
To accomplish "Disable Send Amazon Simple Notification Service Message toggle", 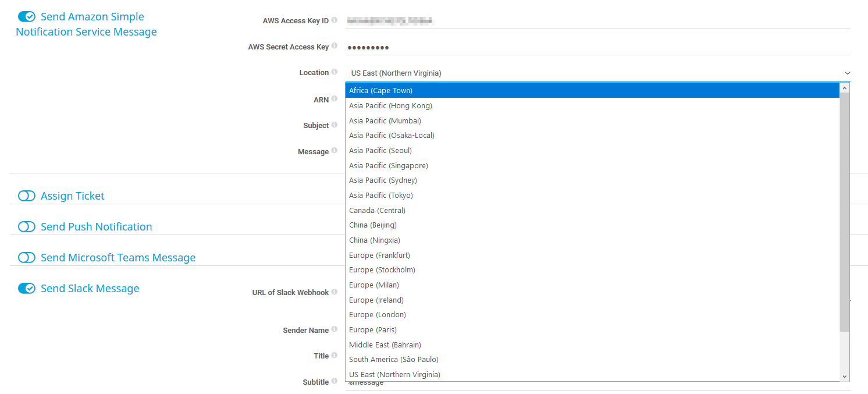I will pos(27,17).
